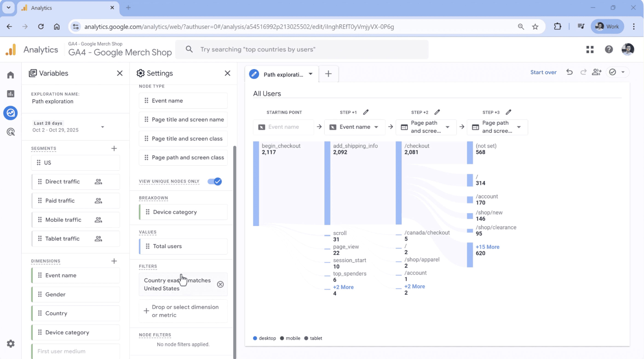Toggle View Unique Nodes Only switch
Image resolution: width=644 pixels, height=359 pixels.
215,181
